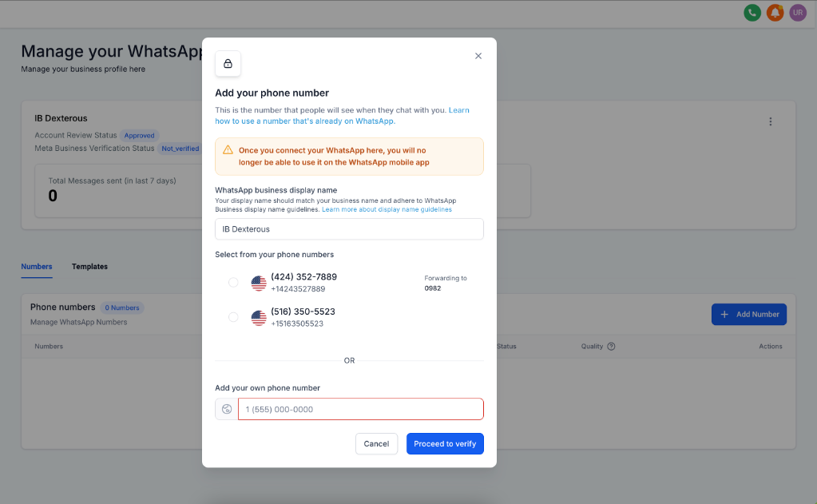Click the own phone number input field
This screenshot has height=504, width=817.
[360, 410]
